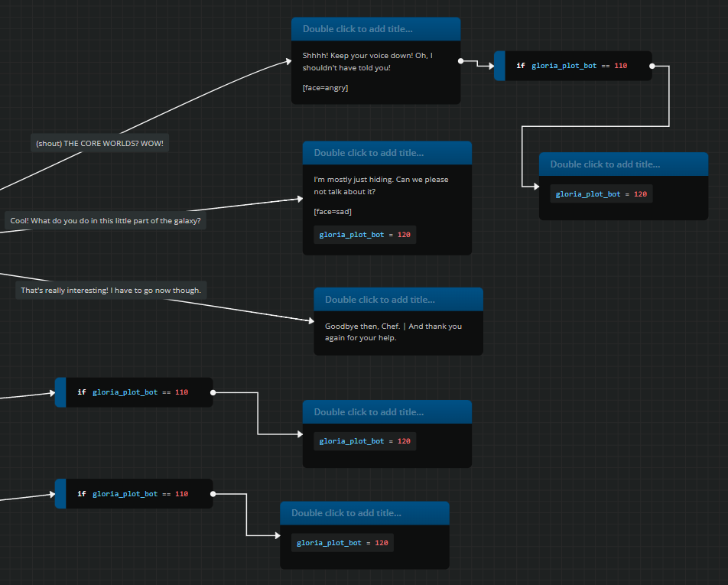Select the "(shout) THE CORE WORLDS? WOW!" connection label

(x=99, y=143)
